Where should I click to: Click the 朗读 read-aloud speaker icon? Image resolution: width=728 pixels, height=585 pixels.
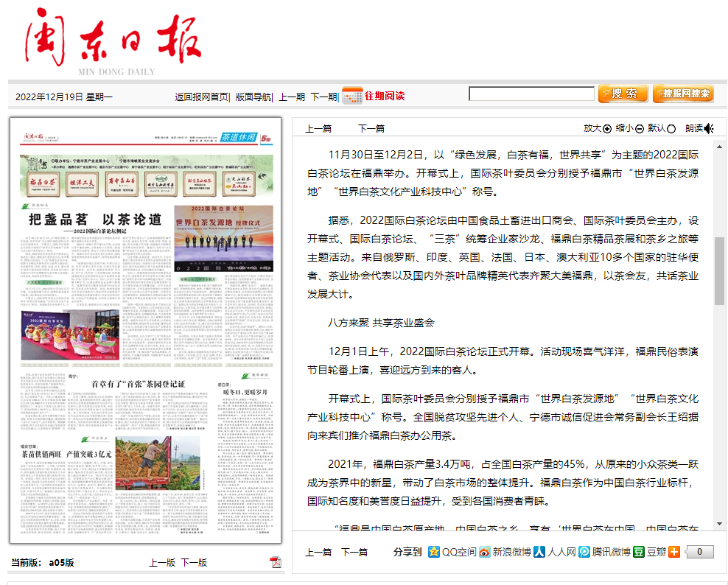[x=709, y=128]
